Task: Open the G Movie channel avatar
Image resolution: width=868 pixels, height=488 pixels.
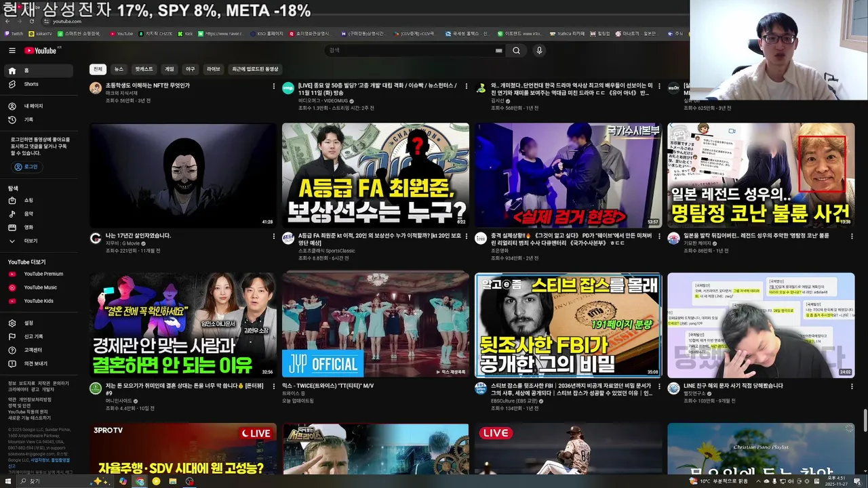Action: click(96, 239)
